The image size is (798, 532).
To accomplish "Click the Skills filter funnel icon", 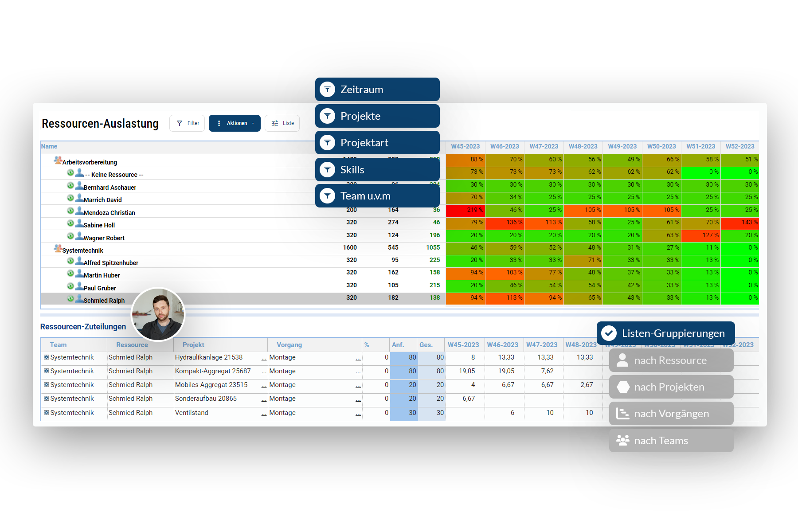I will pos(327,169).
